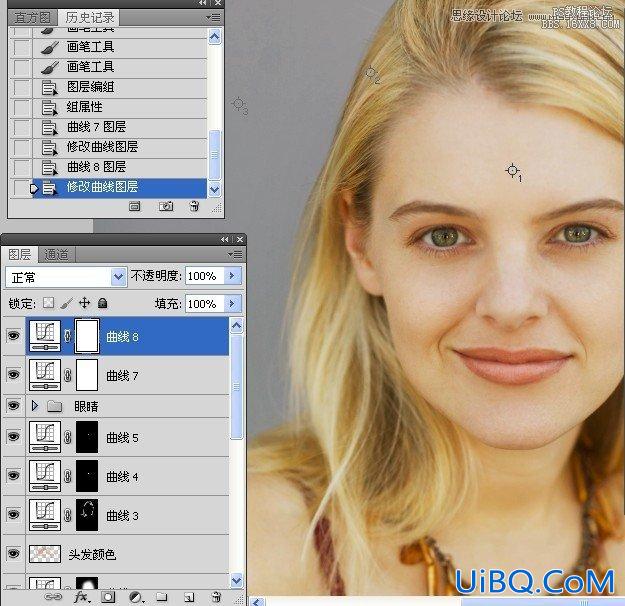
Task: Select the 曲线 7 图层 history state
Action: (120, 127)
